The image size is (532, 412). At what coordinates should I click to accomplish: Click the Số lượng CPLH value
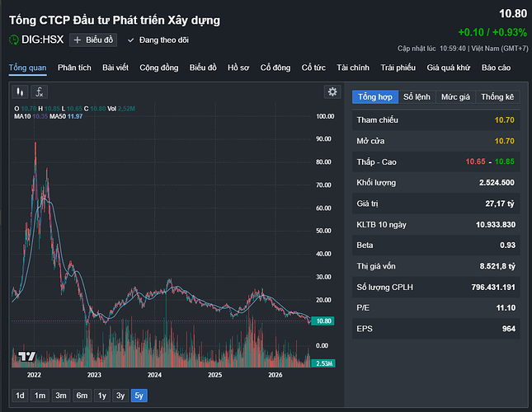tap(493, 288)
